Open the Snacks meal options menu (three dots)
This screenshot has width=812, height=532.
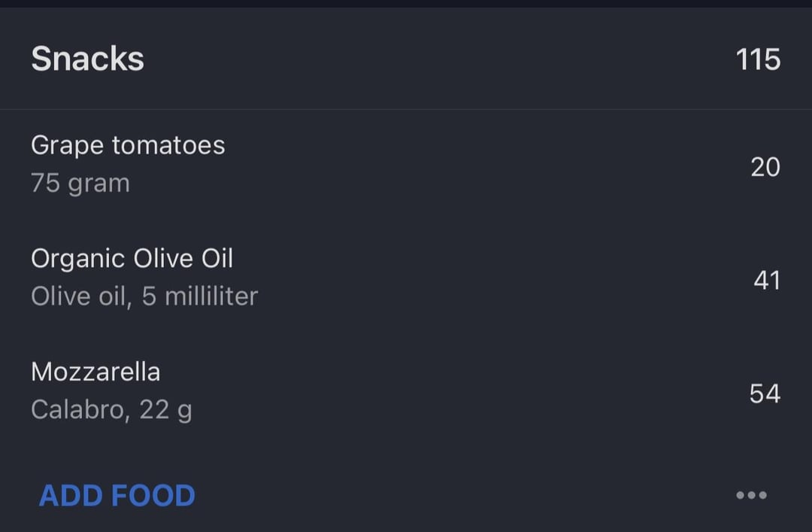[751, 495]
